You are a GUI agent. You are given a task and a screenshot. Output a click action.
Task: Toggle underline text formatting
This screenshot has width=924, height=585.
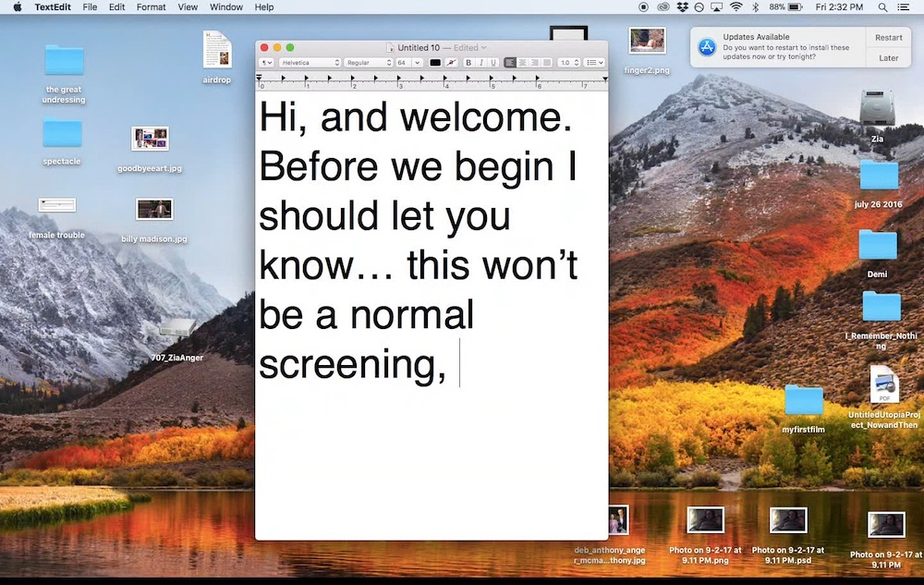493,63
